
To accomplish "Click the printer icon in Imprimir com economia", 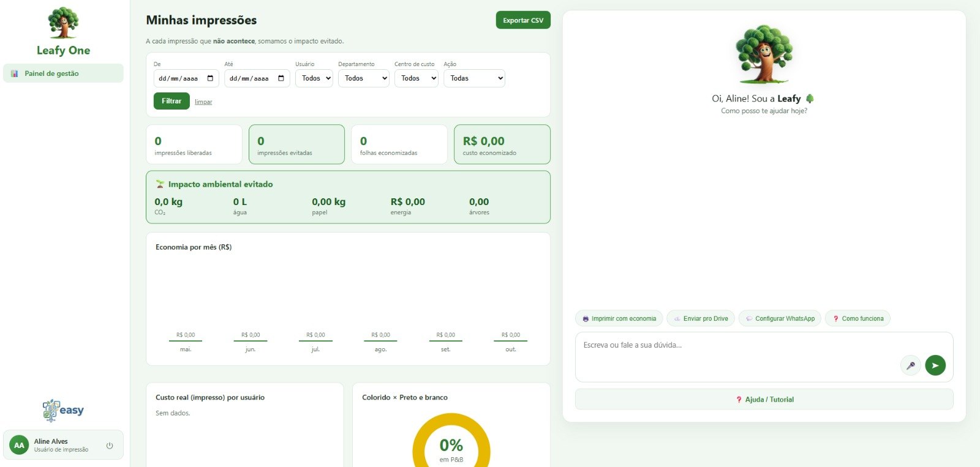I will [586, 319].
